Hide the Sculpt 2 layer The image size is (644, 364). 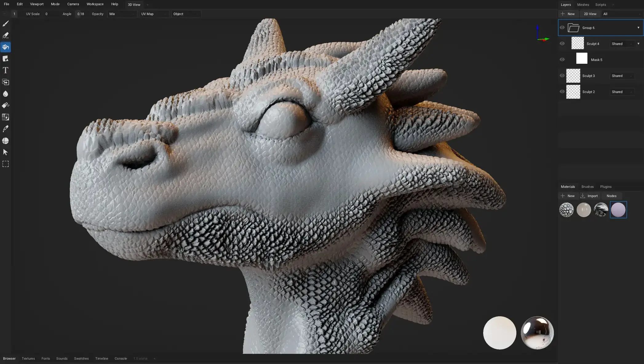click(x=562, y=92)
